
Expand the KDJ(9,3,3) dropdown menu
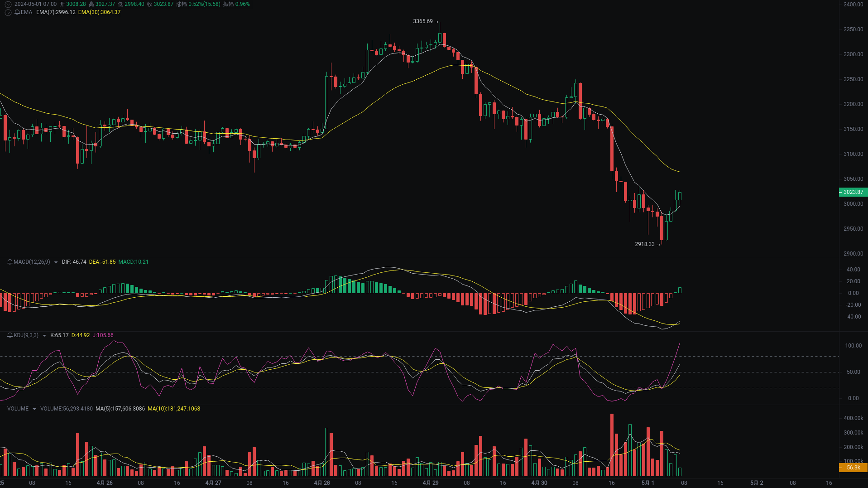tap(44, 335)
